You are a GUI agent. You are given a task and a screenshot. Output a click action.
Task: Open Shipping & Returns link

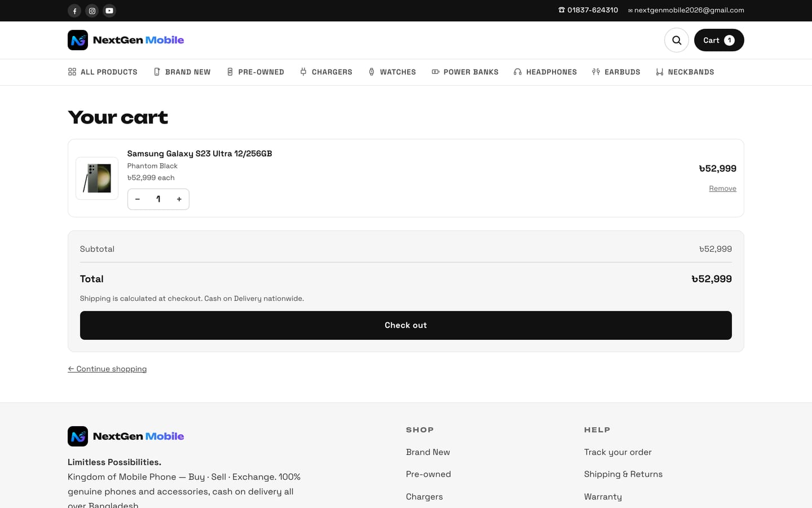(624, 474)
